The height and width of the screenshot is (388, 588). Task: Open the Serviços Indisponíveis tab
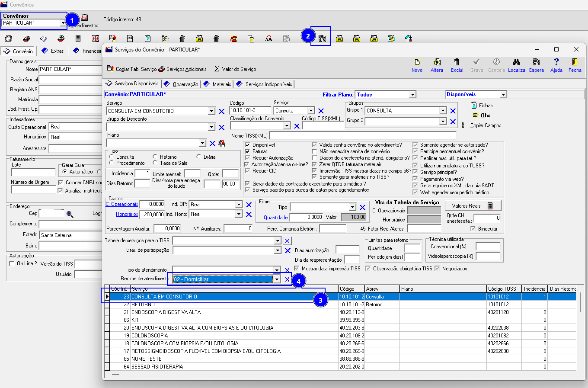268,84
